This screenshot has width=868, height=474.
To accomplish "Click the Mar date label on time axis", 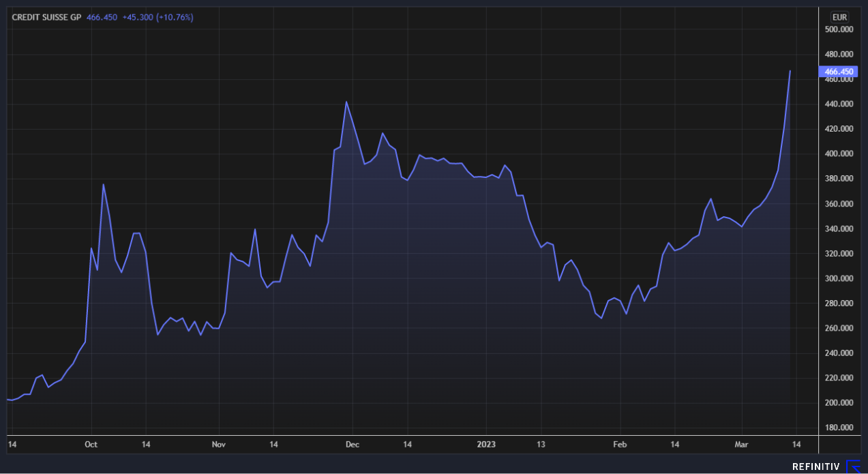I will pyautogui.click(x=741, y=444).
